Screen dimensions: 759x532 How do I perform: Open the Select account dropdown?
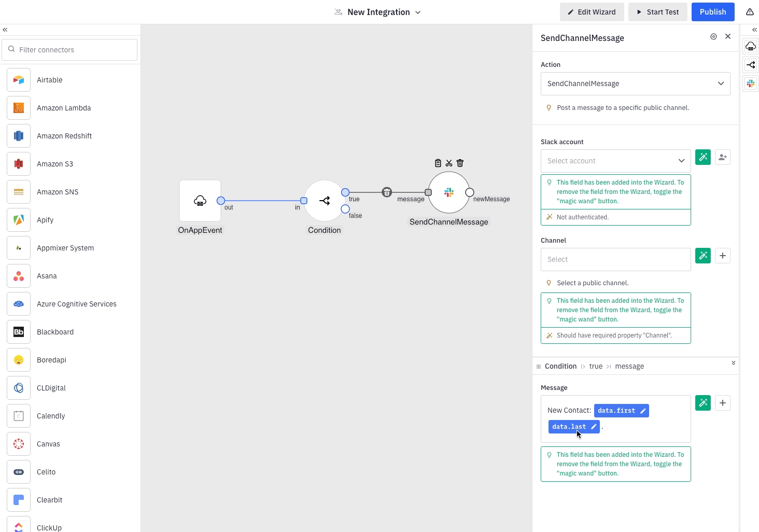click(615, 161)
